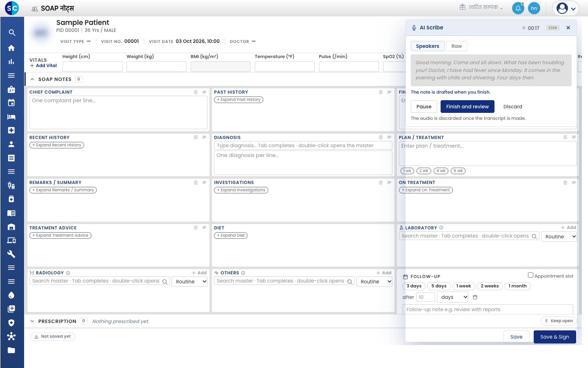Open the follow-up date calendar picker icon
The image size is (588, 368).
[x=475, y=297]
